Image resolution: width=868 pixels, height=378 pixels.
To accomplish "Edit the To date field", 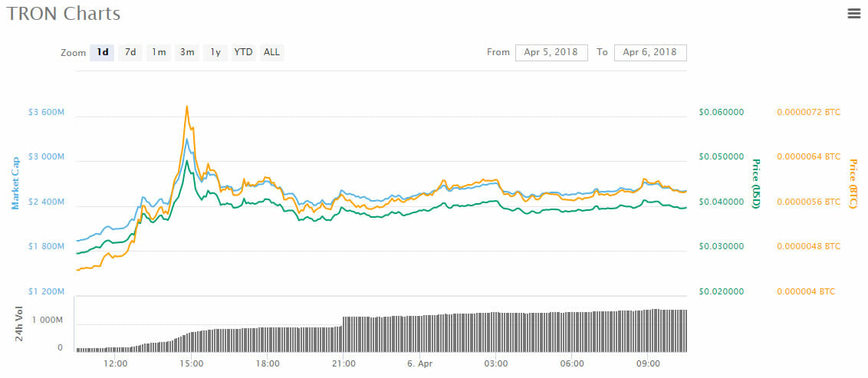I will coord(650,52).
